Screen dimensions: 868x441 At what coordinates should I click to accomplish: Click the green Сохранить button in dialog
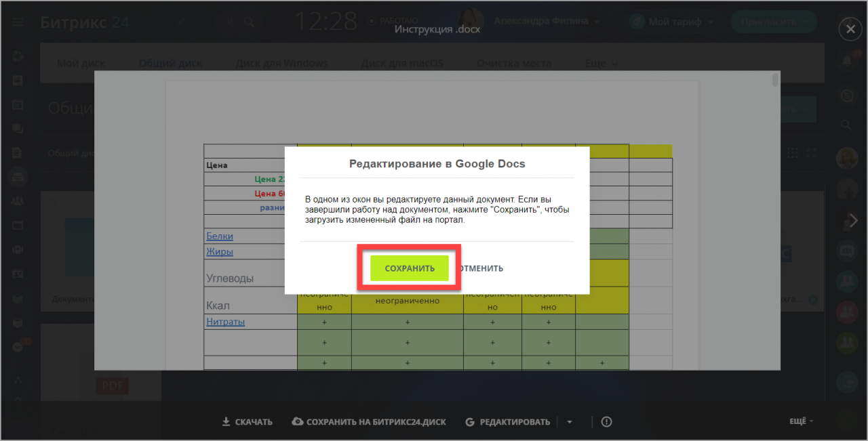410,268
